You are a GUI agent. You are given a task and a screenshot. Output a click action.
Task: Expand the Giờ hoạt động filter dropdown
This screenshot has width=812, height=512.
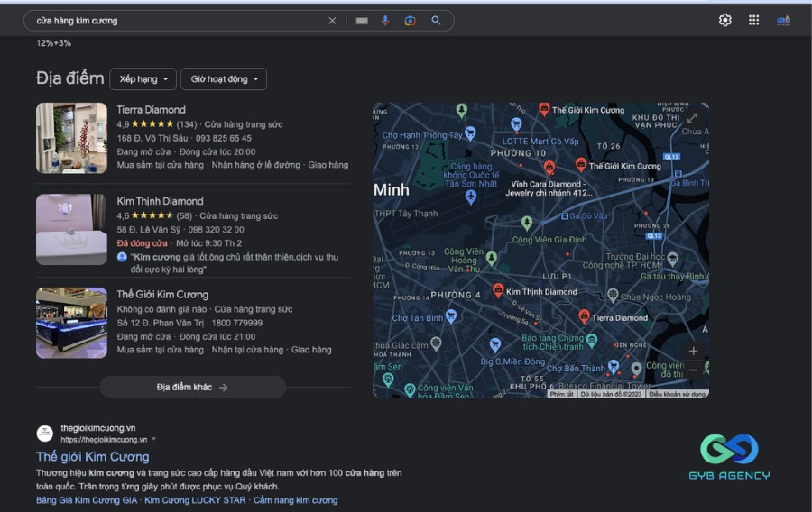[x=224, y=79]
